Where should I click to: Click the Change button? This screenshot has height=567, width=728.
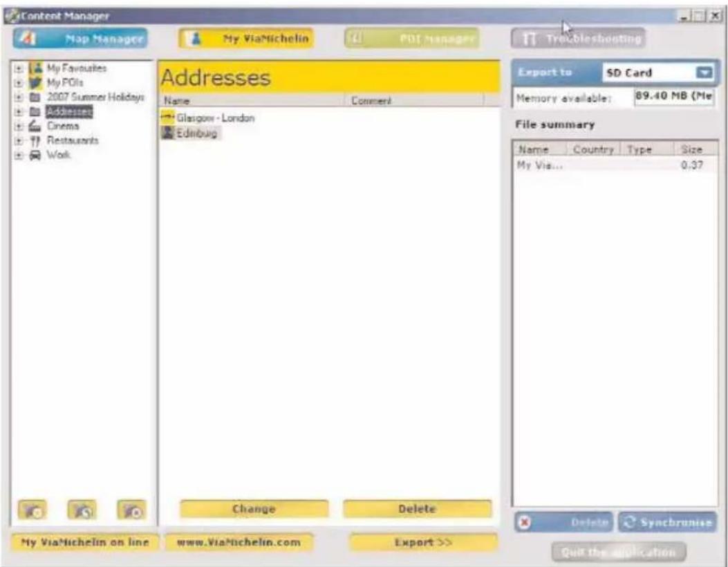pyautogui.click(x=254, y=509)
